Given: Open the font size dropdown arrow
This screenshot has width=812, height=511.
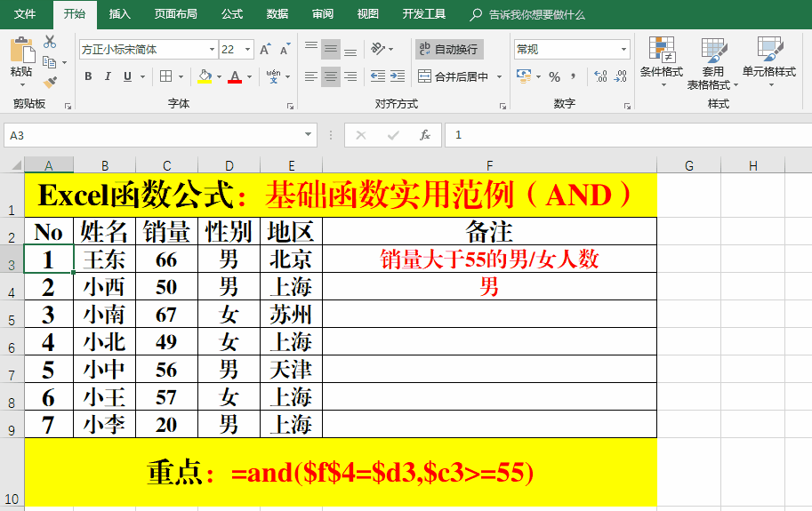Looking at the screenshot, I should [x=247, y=50].
